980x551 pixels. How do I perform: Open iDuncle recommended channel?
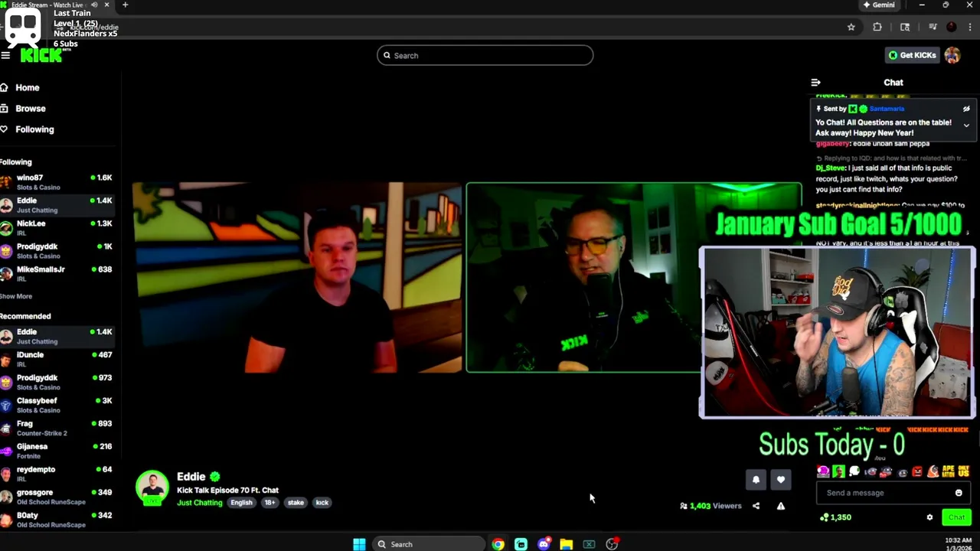tap(57, 359)
